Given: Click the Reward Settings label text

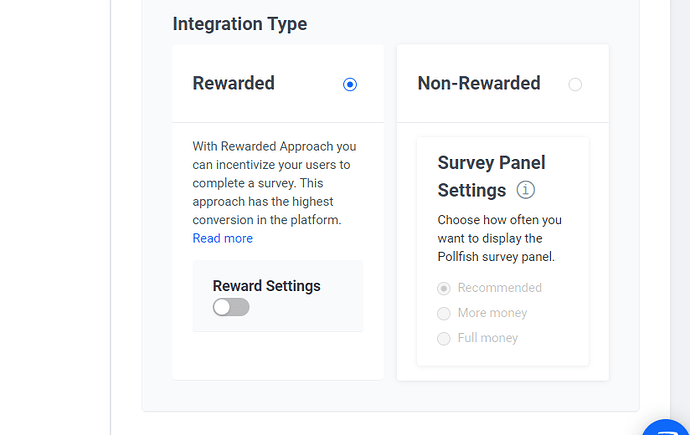Looking at the screenshot, I should point(266,286).
